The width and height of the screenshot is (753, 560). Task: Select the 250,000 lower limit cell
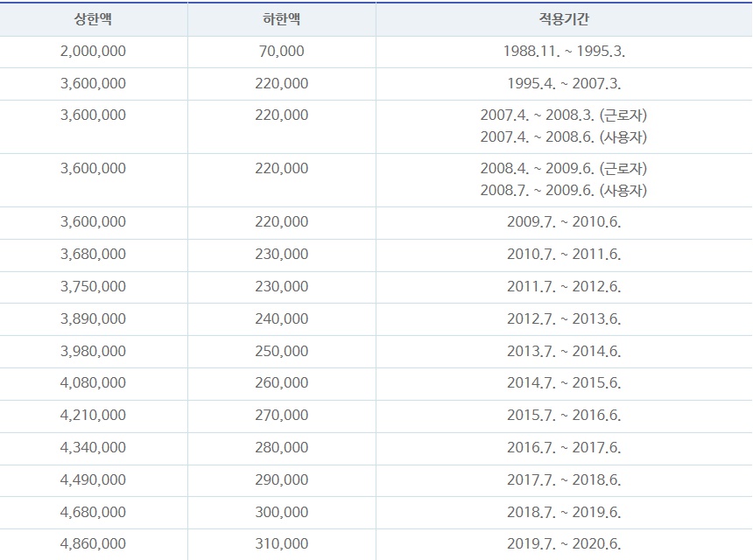point(281,351)
